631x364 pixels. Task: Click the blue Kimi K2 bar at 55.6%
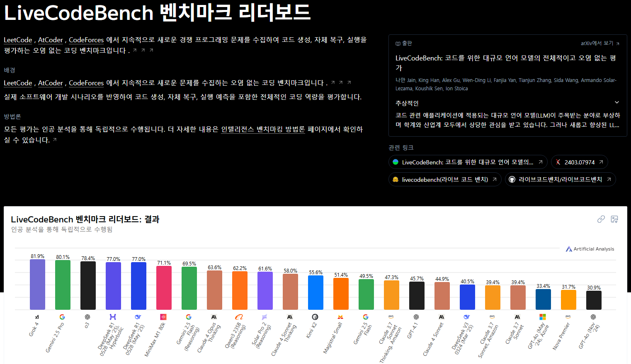(x=315, y=293)
